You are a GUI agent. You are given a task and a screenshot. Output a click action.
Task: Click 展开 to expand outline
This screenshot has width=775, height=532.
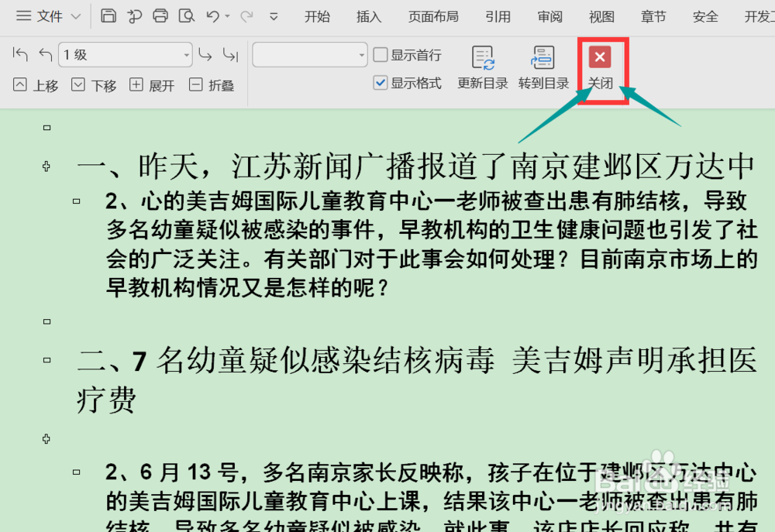[152, 85]
